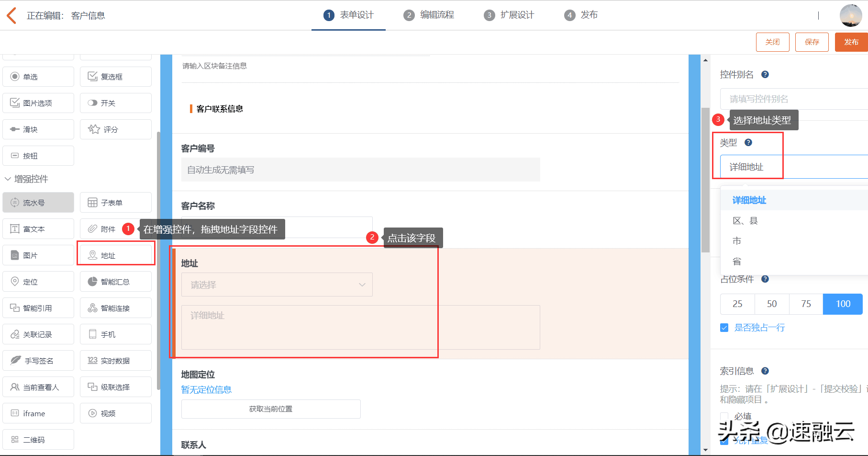Set width to 75
Viewport: 868px width, 456px height.
(806, 304)
